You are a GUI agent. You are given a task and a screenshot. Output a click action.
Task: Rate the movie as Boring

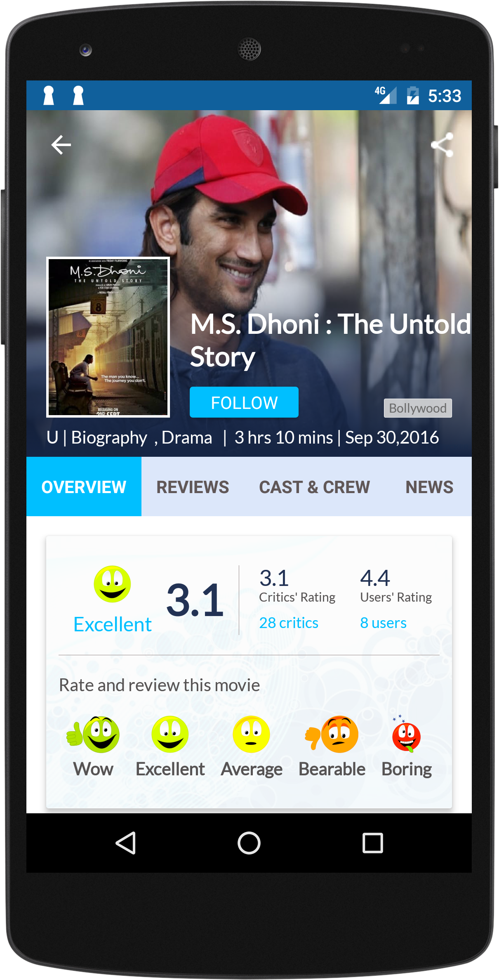click(x=406, y=734)
